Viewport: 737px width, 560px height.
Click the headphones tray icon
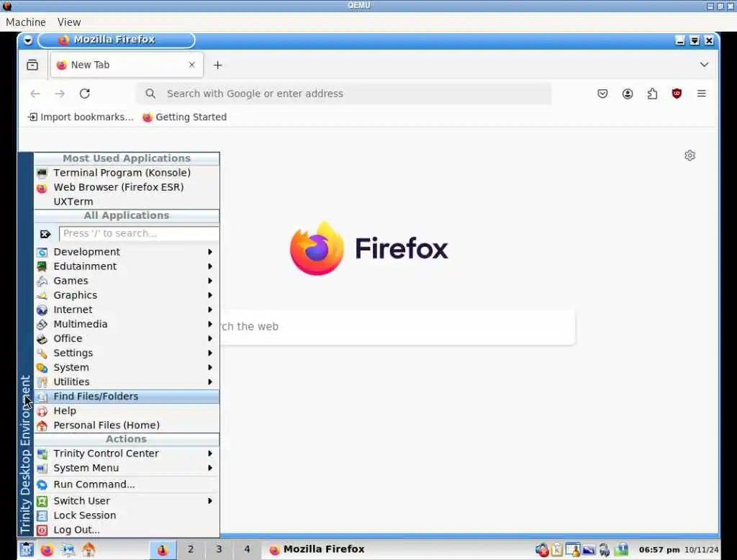(x=605, y=549)
